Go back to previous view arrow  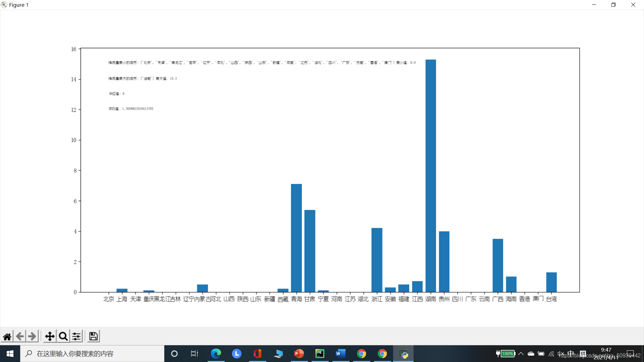(20, 336)
